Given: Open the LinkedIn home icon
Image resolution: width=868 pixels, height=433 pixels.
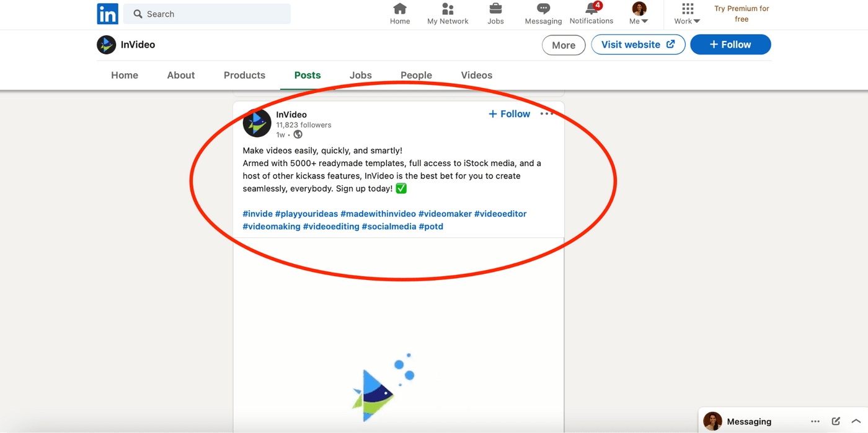Looking at the screenshot, I should tap(400, 12).
